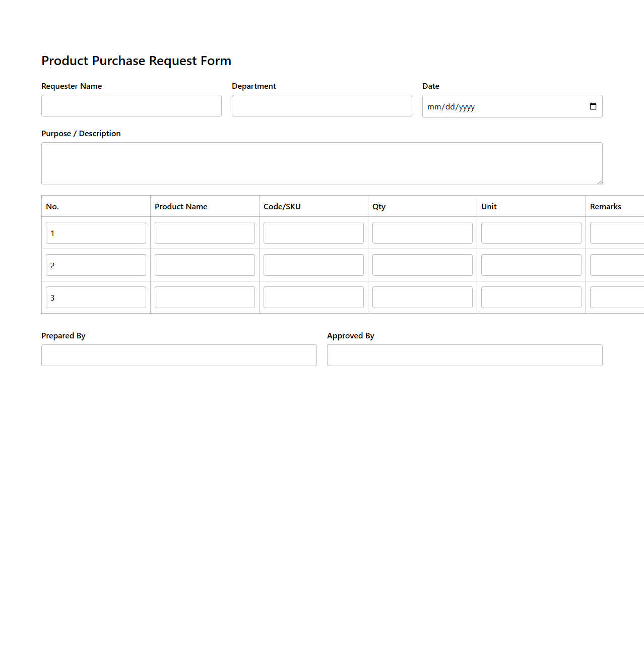Click the textarea resize grip handle
This screenshot has width=644, height=648.
point(600,182)
